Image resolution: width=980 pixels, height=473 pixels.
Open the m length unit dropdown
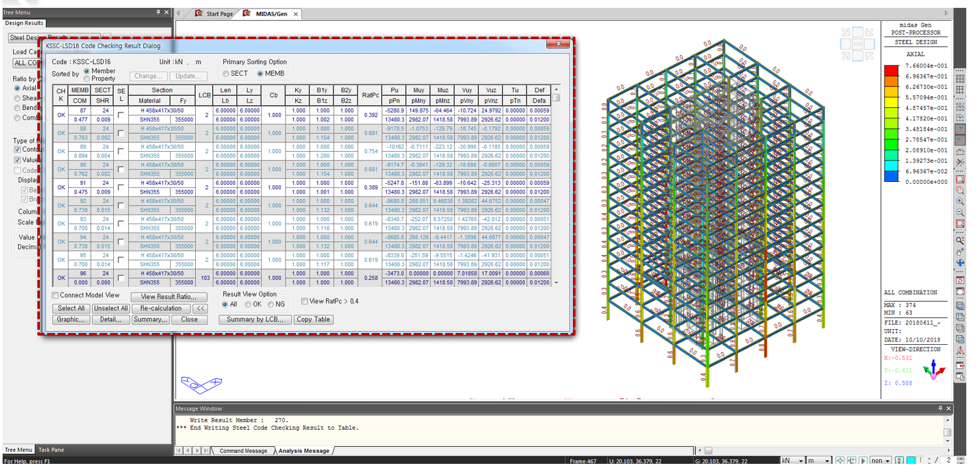[818, 461]
